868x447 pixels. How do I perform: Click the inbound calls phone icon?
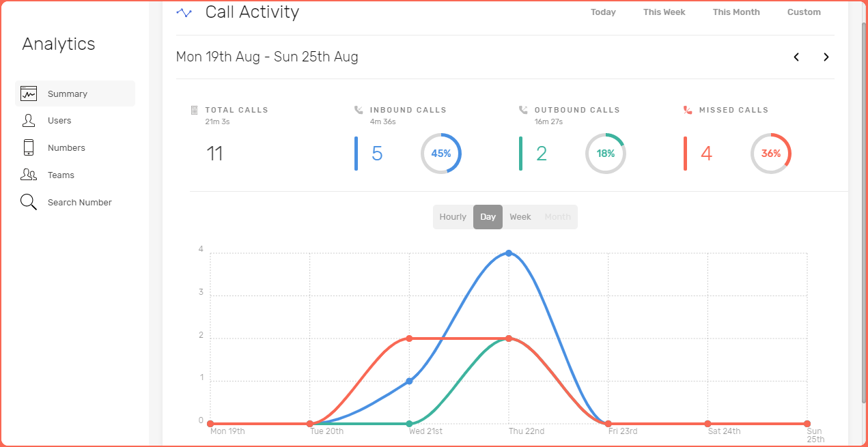tap(359, 110)
